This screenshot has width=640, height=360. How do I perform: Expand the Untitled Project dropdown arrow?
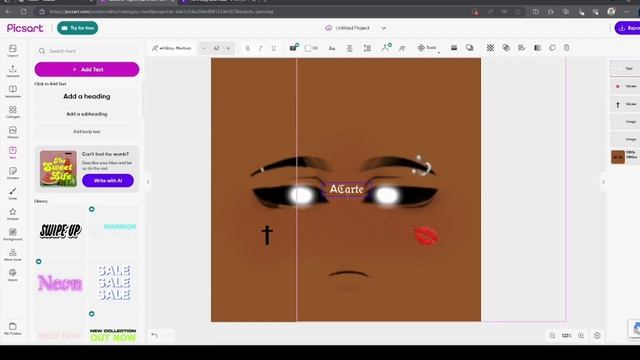pos(384,28)
